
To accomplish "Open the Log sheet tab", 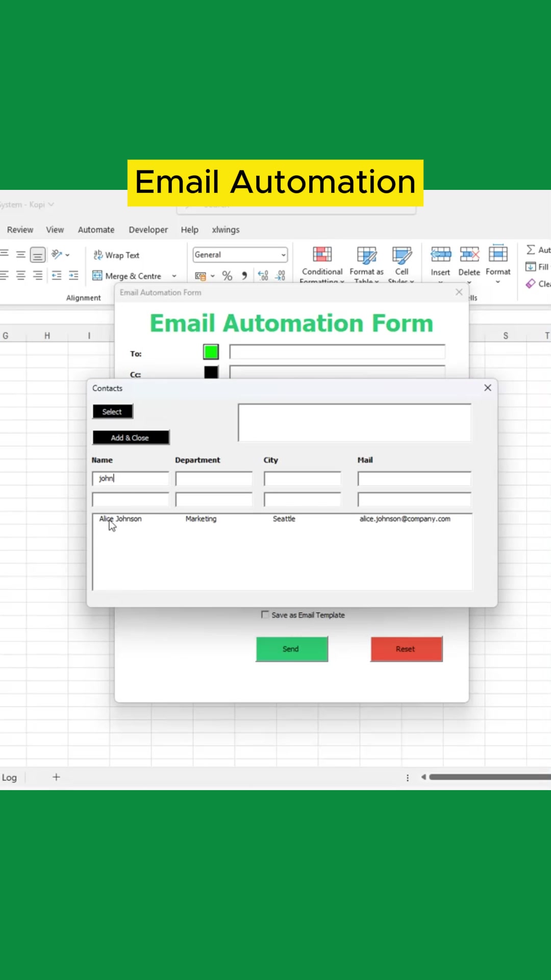I will [x=9, y=777].
